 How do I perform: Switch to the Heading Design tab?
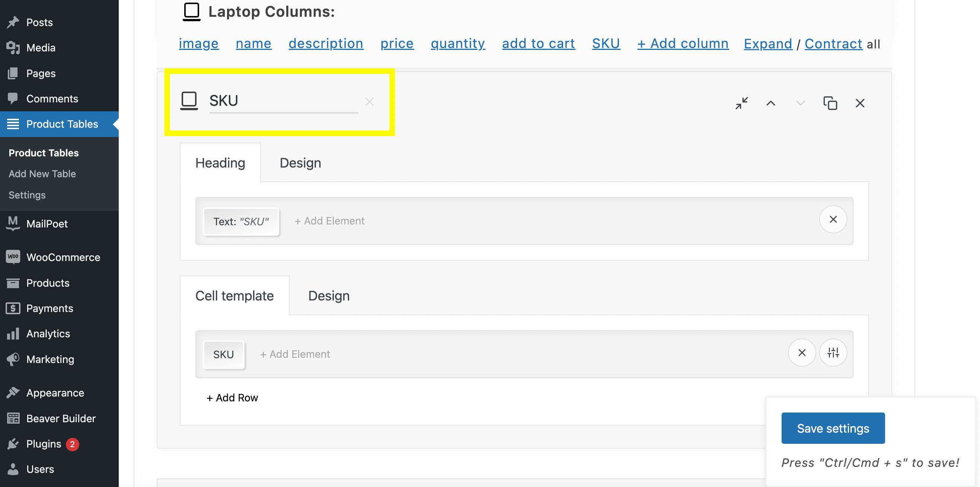pyautogui.click(x=300, y=163)
